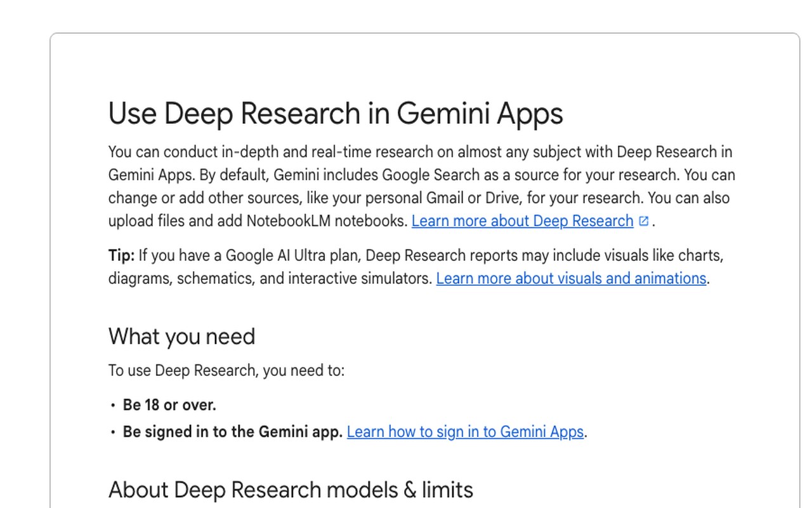
Task: Click external-link icon beside Learn more about Deep Research
Action: tap(643, 221)
